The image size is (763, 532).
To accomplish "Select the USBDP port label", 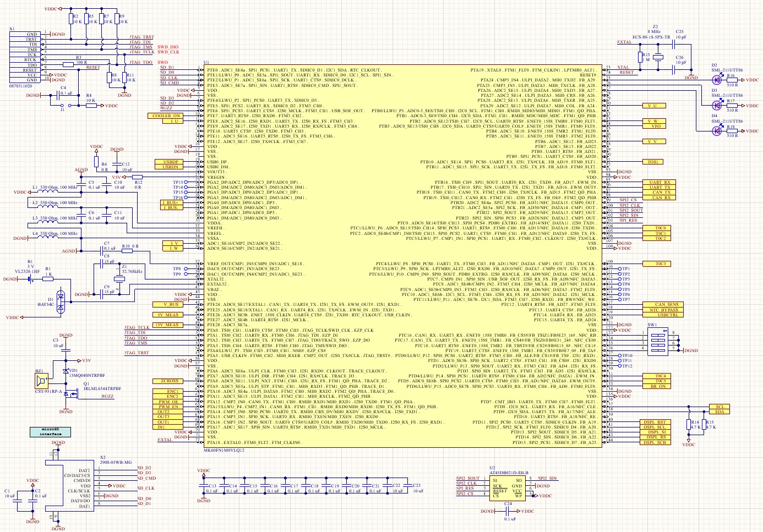I will 171,162.
